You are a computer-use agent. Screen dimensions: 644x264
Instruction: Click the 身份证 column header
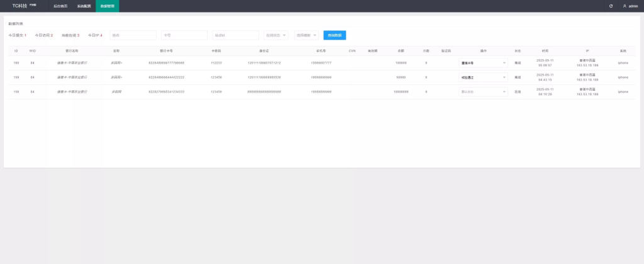tap(264, 51)
